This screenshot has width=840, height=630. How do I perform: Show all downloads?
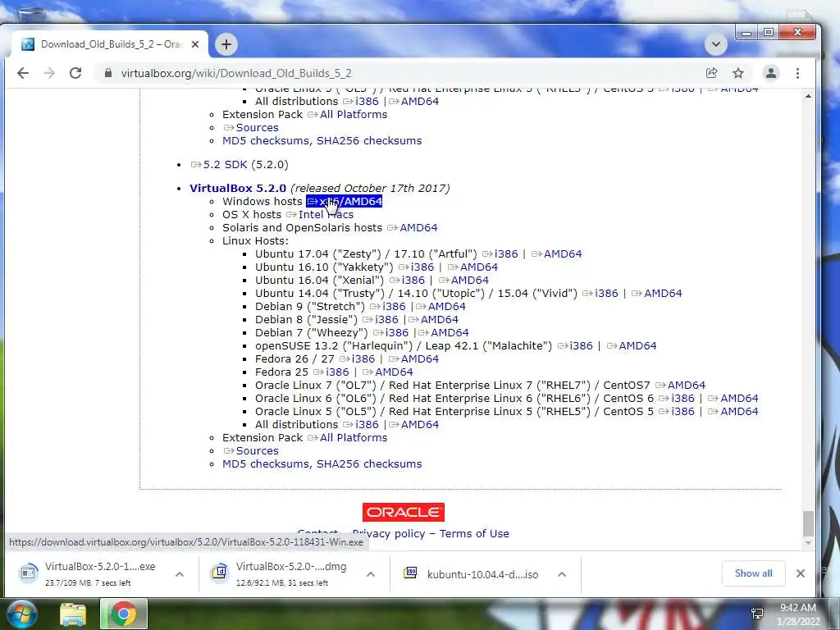753,573
